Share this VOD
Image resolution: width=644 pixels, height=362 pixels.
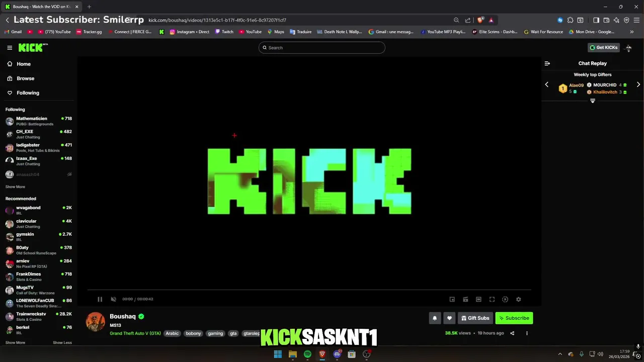point(512,333)
